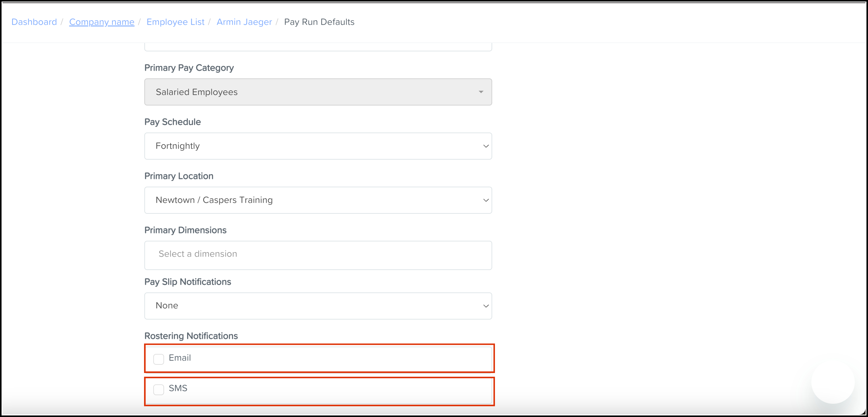868x417 pixels.
Task: Go to Dashboard in the breadcrumb
Action: pyautogui.click(x=34, y=22)
